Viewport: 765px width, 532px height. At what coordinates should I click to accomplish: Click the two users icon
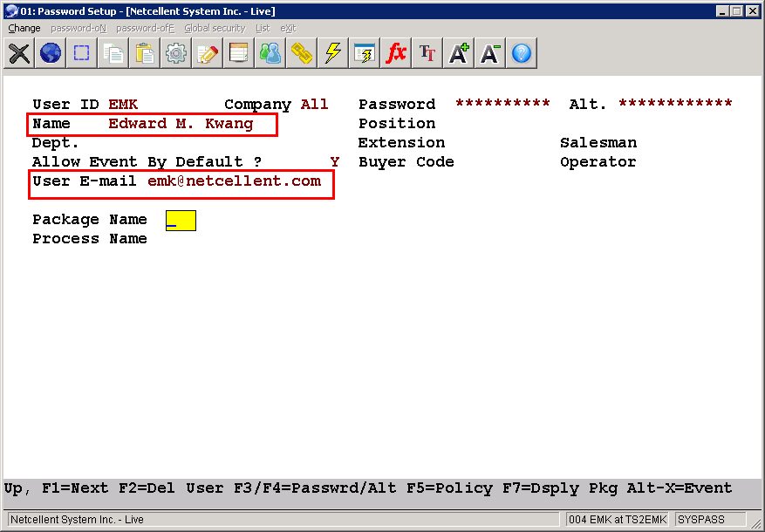click(270, 53)
